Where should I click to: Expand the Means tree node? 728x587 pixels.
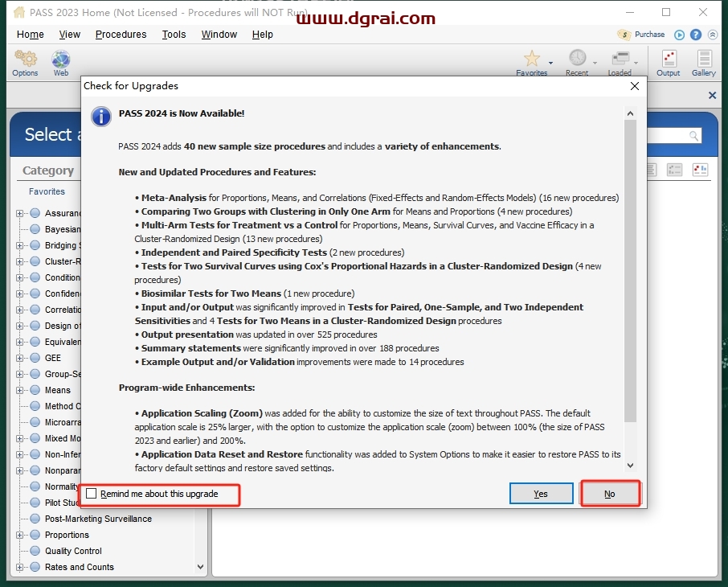coord(19,390)
